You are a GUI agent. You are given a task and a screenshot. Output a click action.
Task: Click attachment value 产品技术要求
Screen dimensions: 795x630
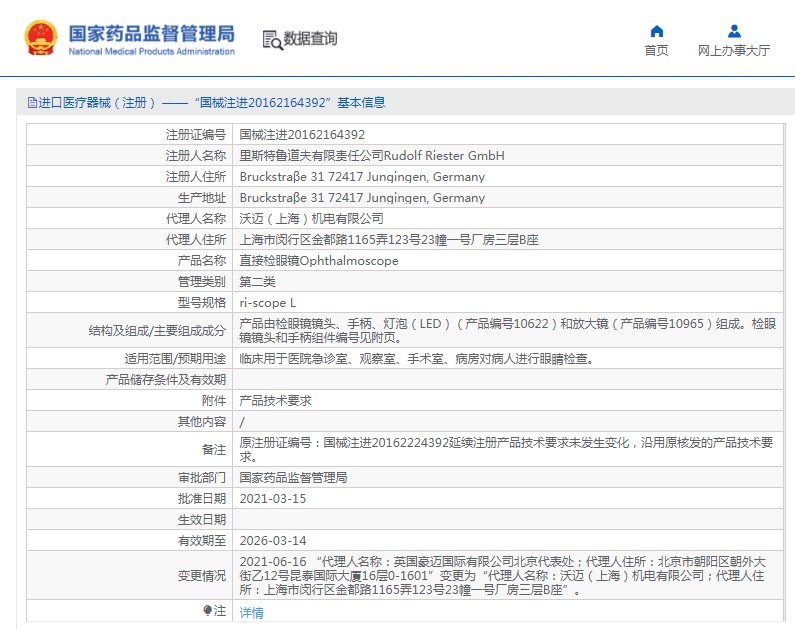click(275, 401)
